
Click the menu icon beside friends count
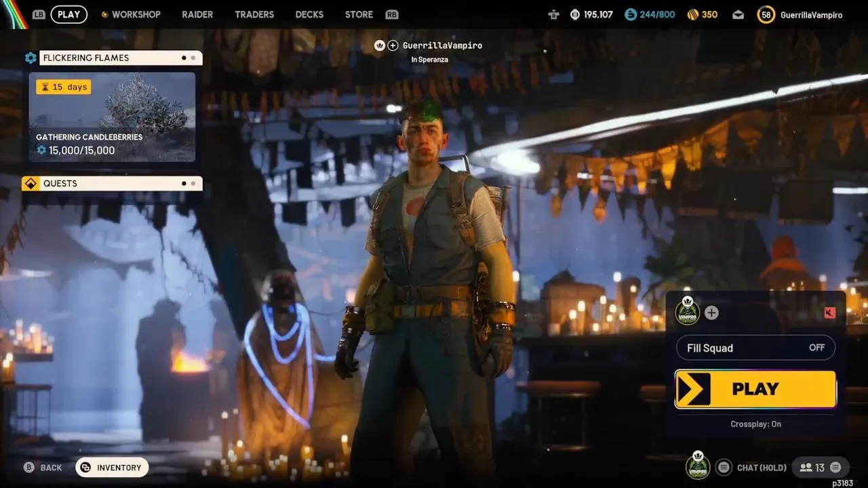[835, 467]
